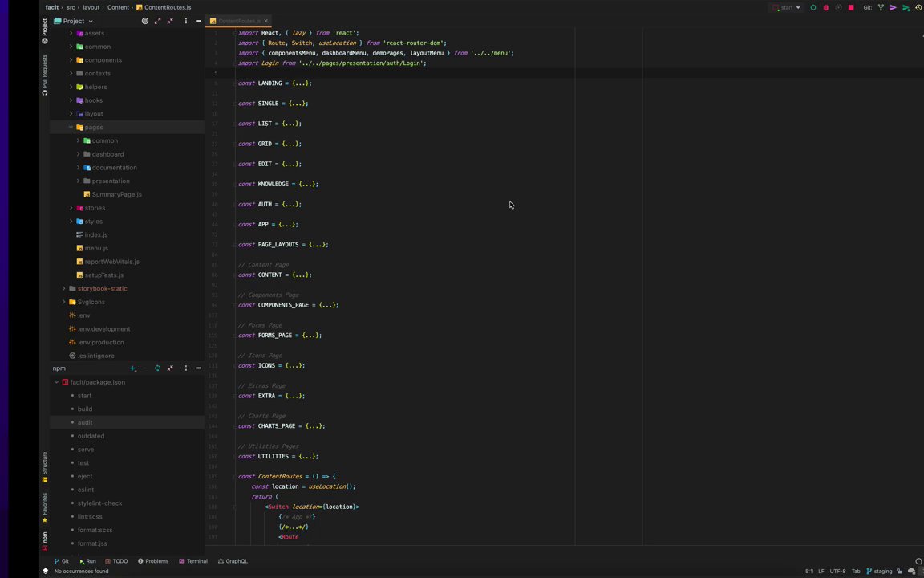
Task: Open the GraphQL tool window tab
Action: 233,561
